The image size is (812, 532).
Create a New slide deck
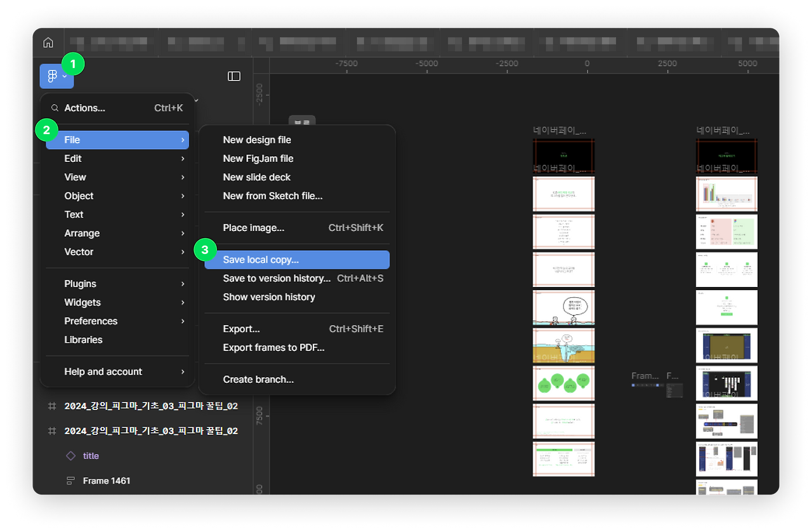297,177
